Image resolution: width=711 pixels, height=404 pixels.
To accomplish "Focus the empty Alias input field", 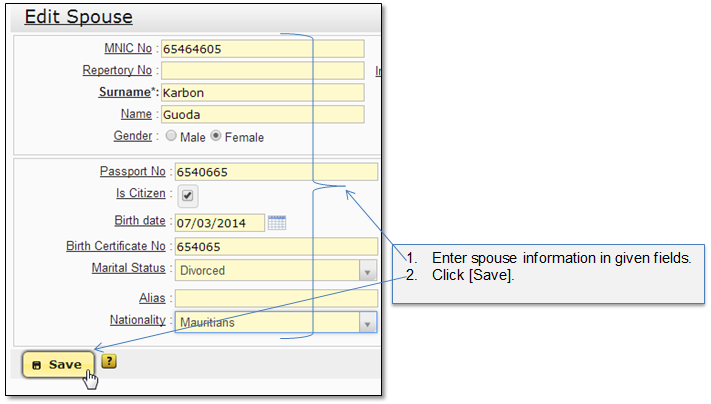I will [276, 298].
